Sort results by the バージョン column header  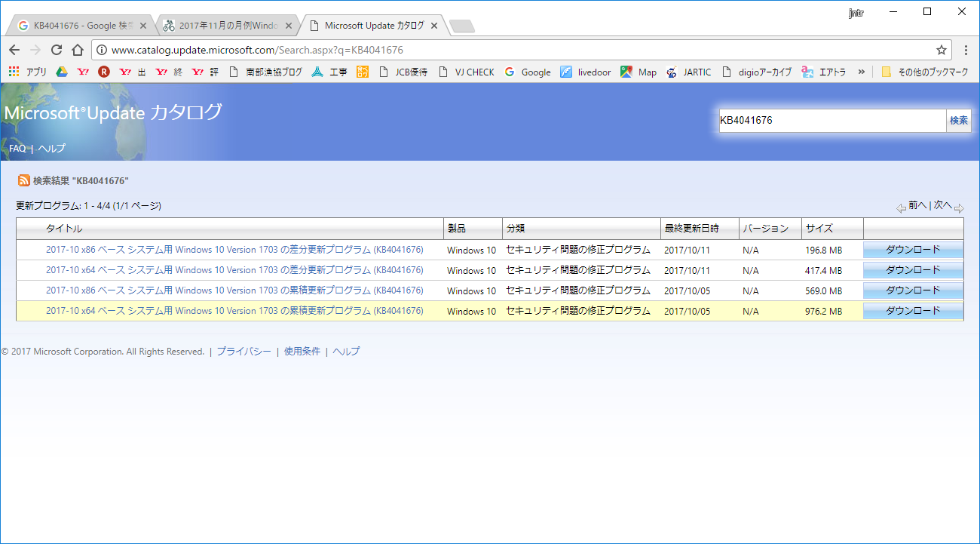765,229
